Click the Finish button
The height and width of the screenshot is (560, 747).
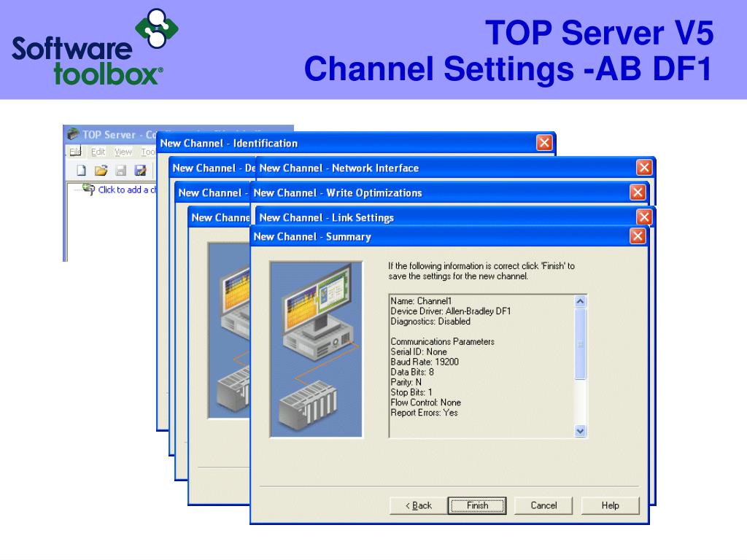coord(477,505)
